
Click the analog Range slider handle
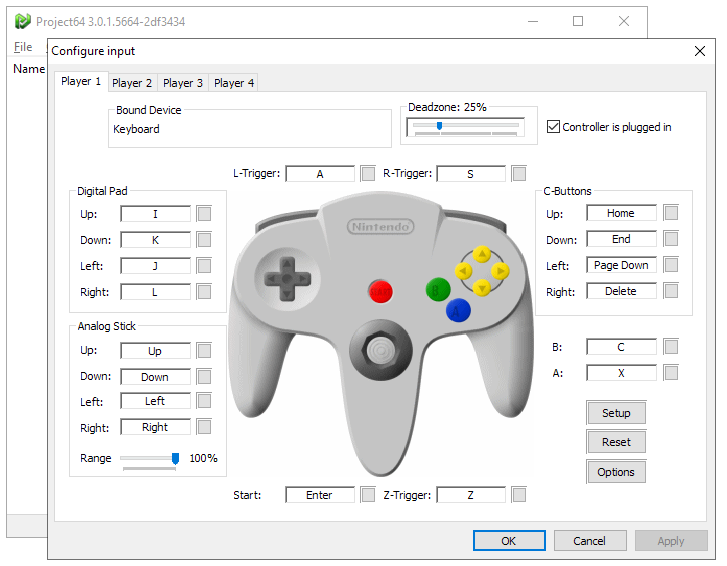pyautogui.click(x=175, y=458)
